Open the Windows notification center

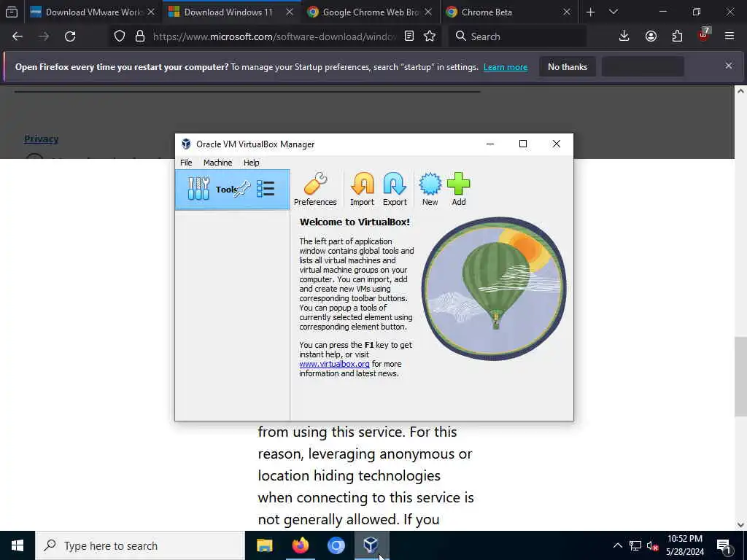(x=724, y=545)
